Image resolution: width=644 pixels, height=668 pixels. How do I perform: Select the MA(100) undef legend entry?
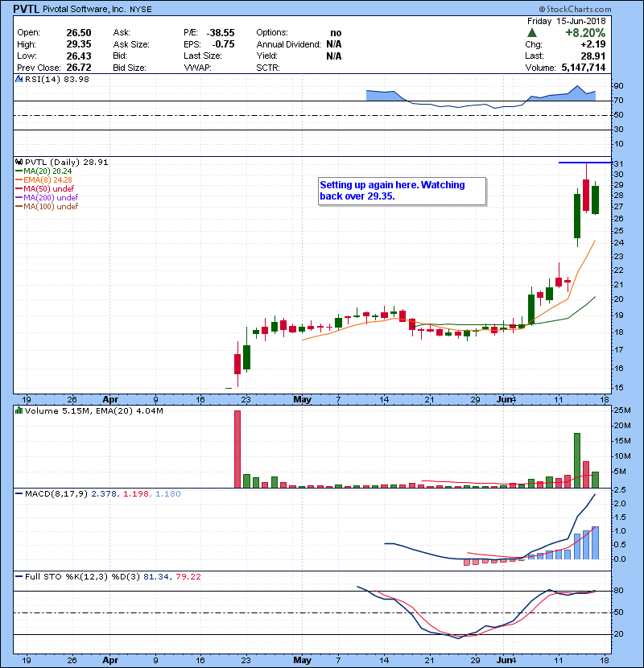point(47,207)
